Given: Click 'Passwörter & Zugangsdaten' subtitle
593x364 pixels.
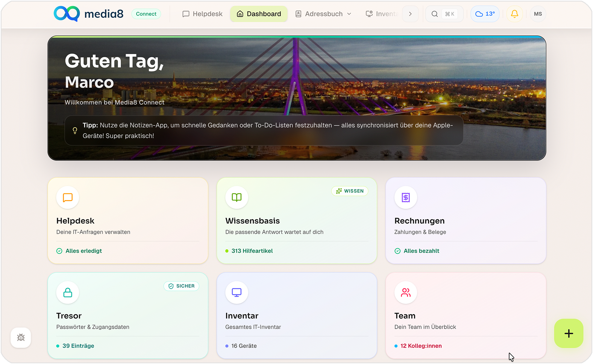Looking at the screenshot, I should coord(93,327).
